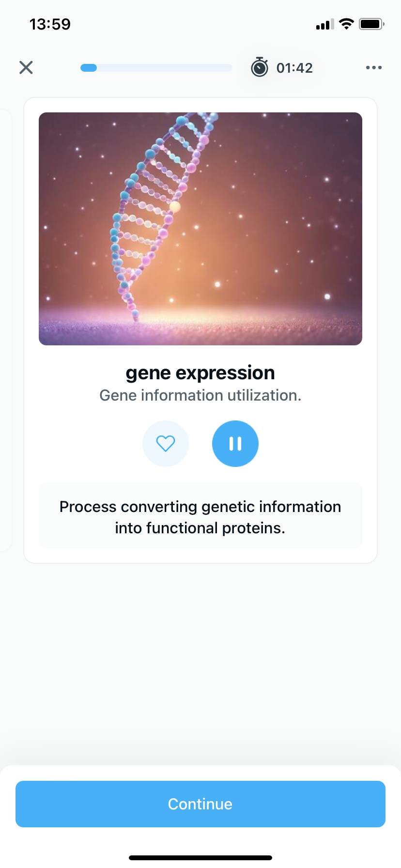Tap the previous card edge on left
Screen dimensions: 401x868
[5, 329]
